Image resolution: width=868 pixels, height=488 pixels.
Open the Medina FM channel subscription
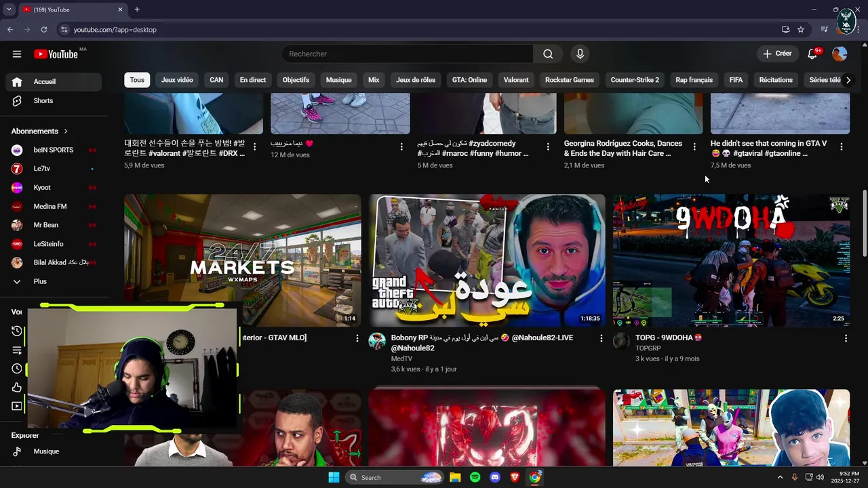[x=54, y=206]
